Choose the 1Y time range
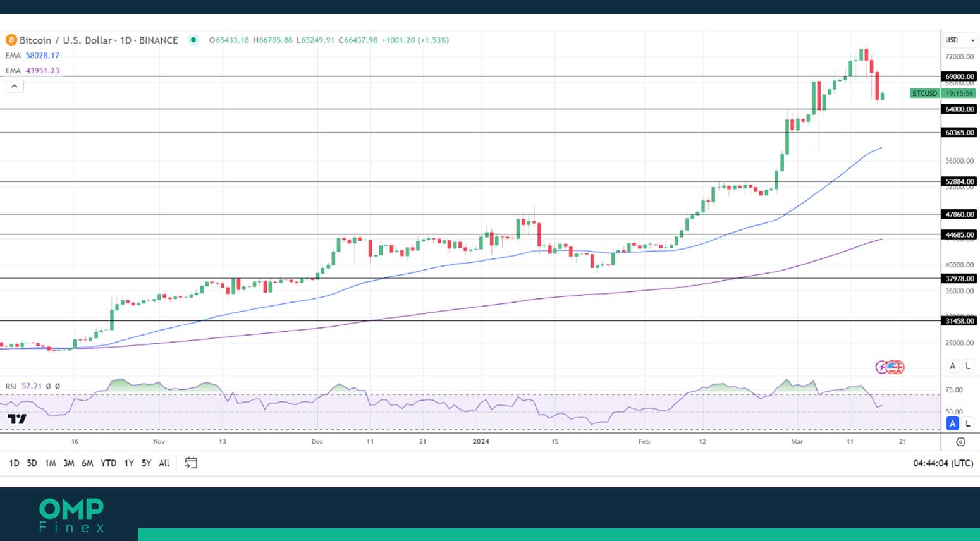Screen dimensions: 980x541 [x=129, y=463]
